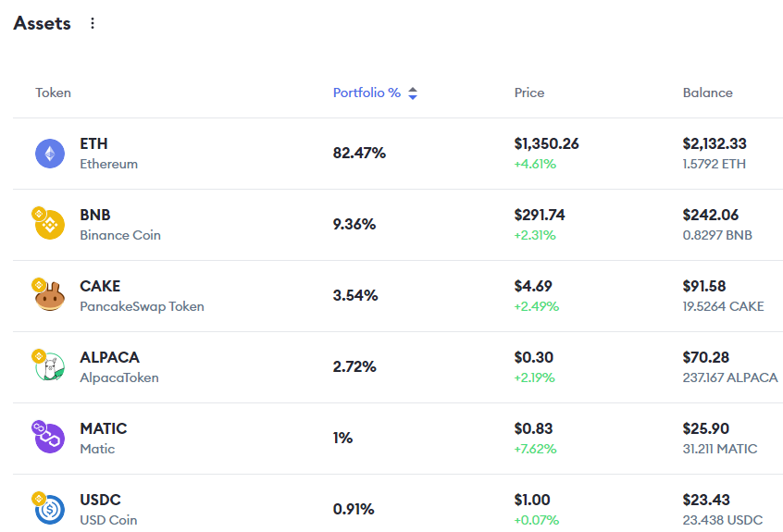Click the Matic token logo

(x=49, y=438)
